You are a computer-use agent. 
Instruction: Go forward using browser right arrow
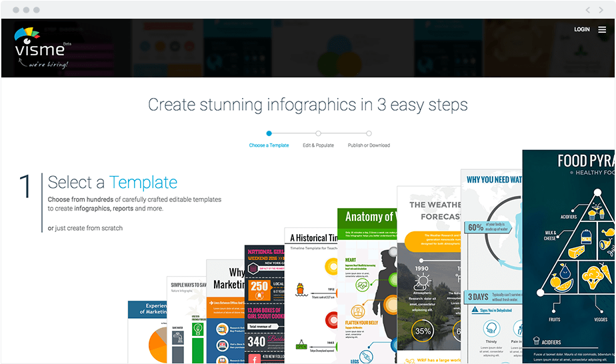tap(601, 10)
